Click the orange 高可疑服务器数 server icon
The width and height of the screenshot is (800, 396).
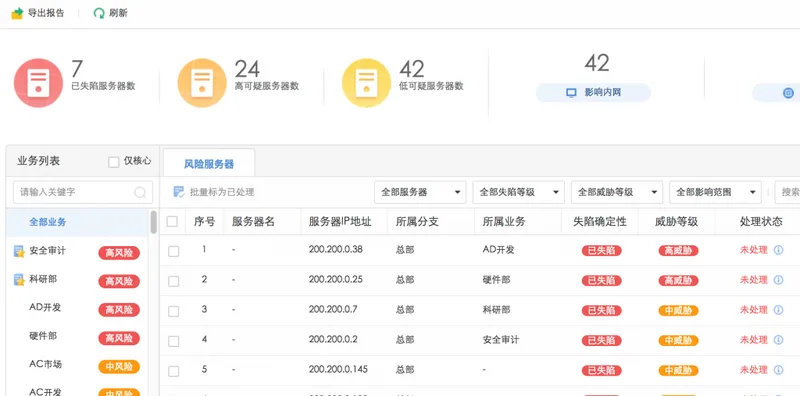pyautogui.click(x=202, y=83)
